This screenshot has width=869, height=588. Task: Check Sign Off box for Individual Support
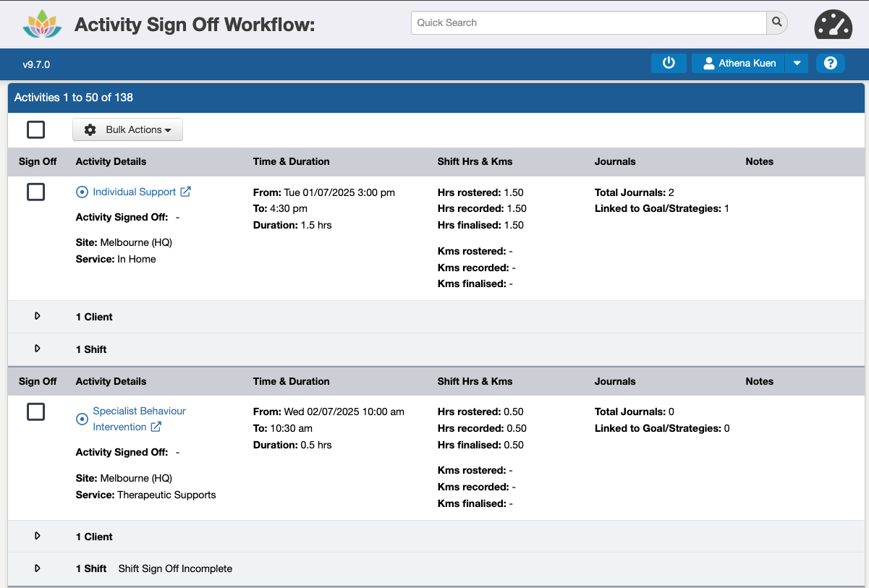point(35,192)
